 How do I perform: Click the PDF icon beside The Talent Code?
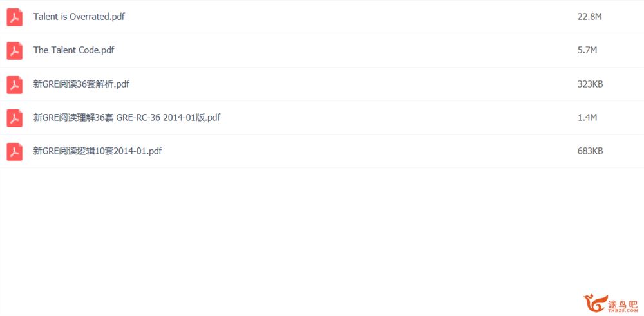coord(14,50)
